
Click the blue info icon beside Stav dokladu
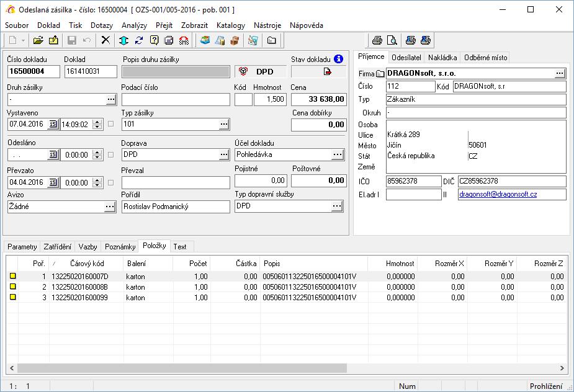coord(339,59)
